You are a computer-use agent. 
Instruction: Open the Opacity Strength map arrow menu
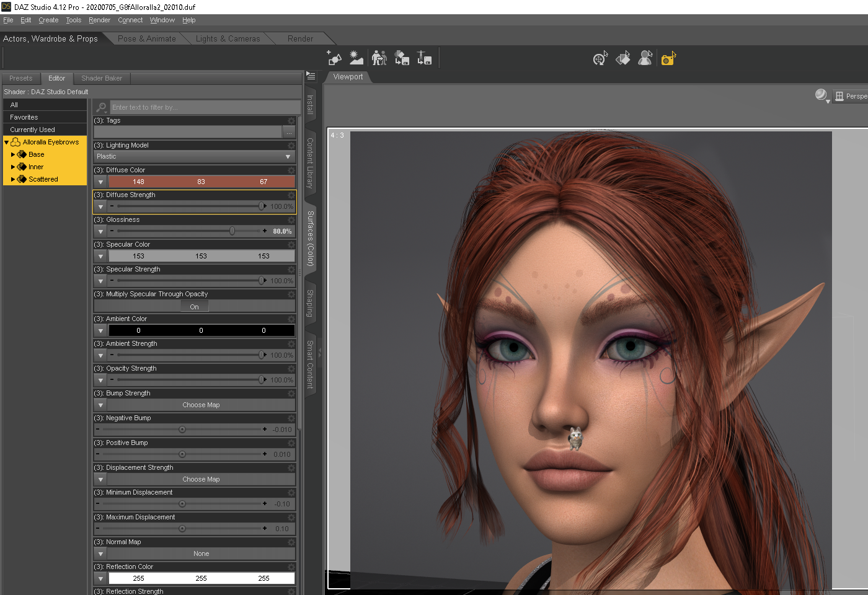coord(100,380)
